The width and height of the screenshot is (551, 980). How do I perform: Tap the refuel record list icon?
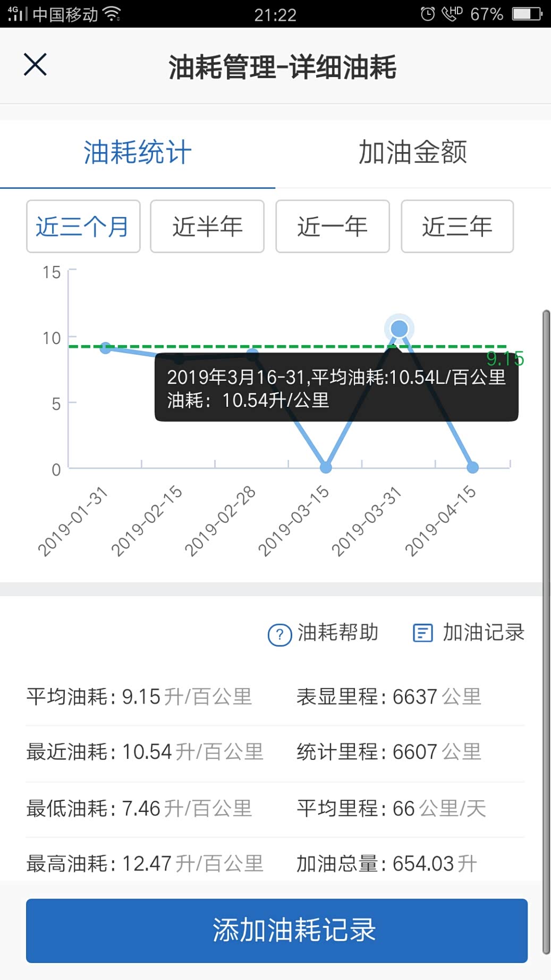point(423,633)
